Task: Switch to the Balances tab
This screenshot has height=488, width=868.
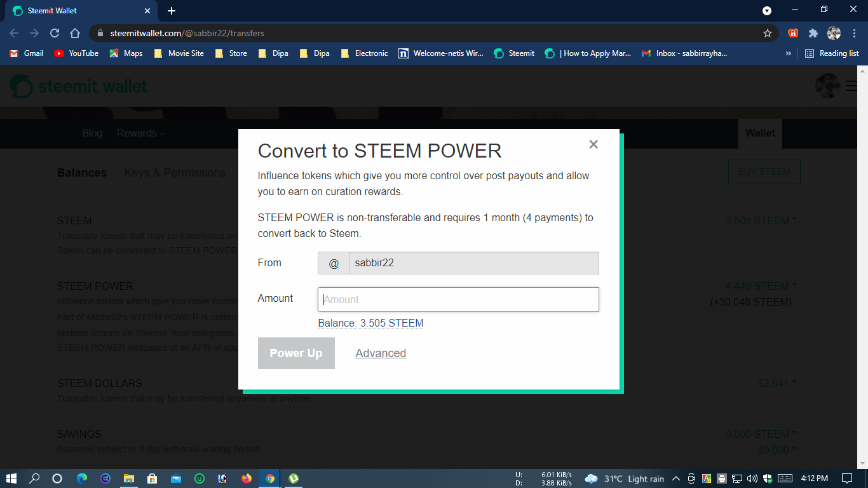Action: point(82,173)
